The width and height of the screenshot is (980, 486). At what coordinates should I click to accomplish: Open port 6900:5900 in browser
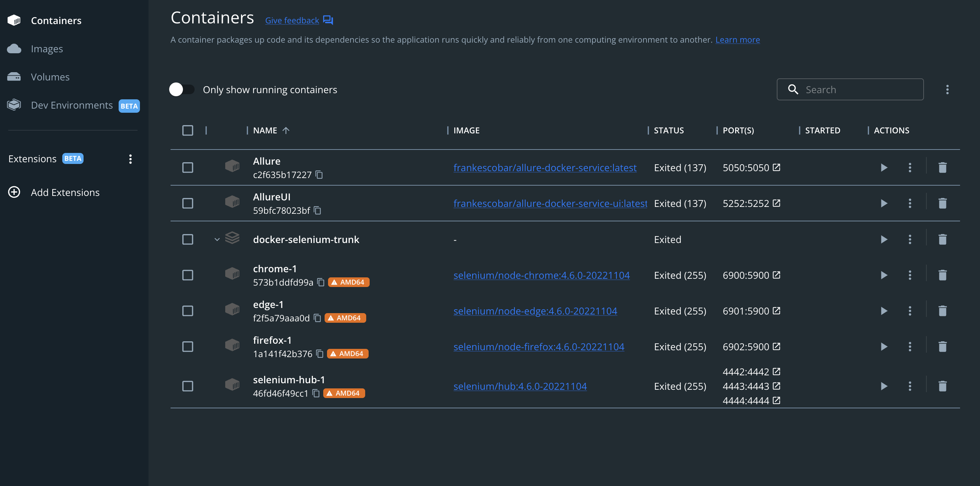point(776,275)
